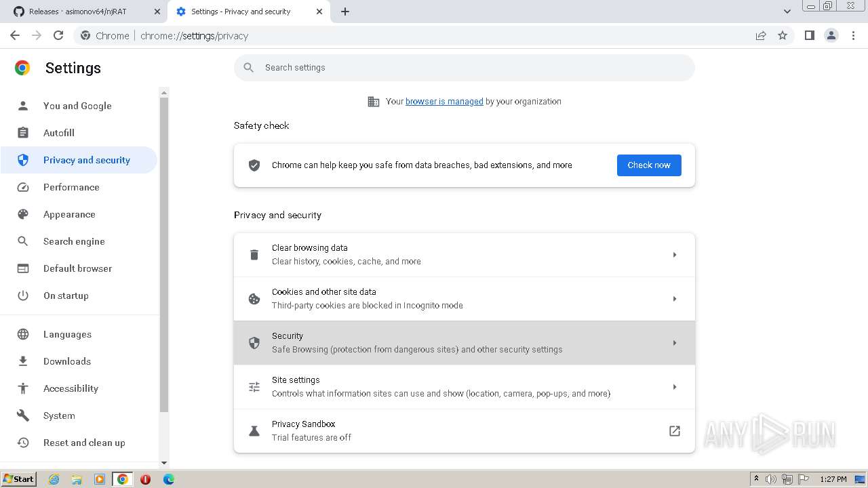Open Default browser settings
Image resolution: width=868 pixels, height=488 pixels.
77,268
